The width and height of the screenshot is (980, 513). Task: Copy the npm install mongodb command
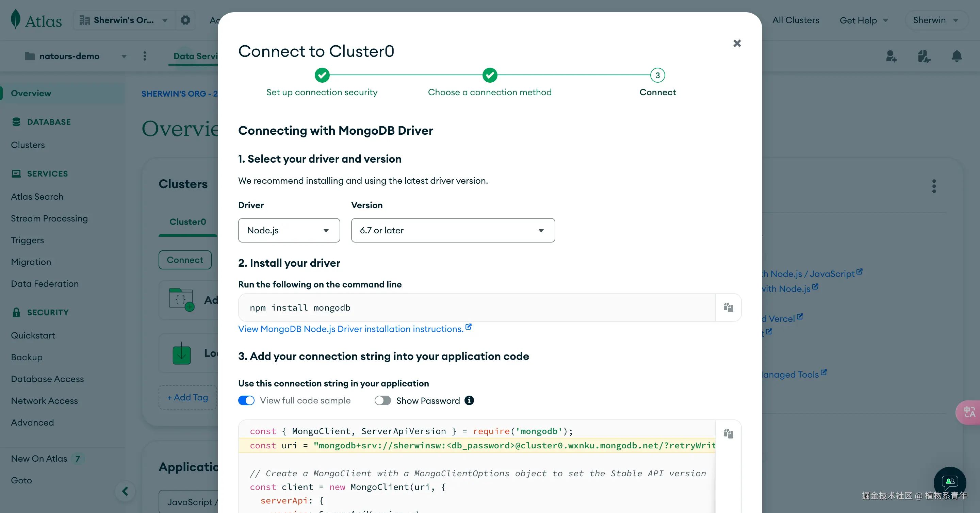click(728, 307)
